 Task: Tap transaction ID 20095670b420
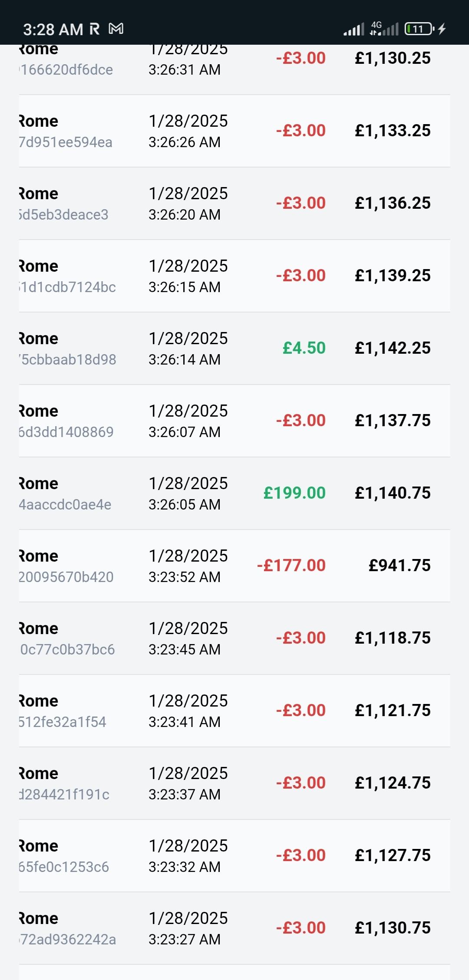click(66, 577)
